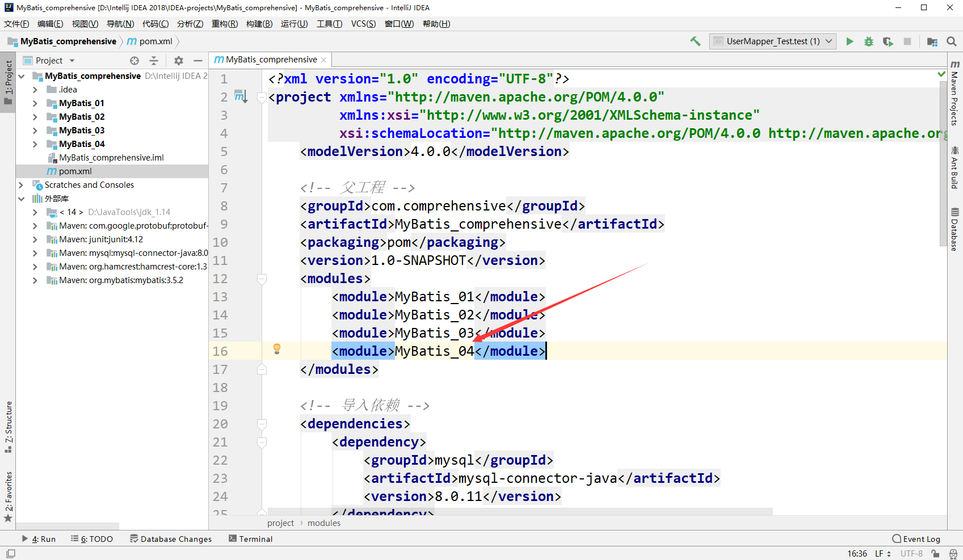Screen dimensions: 963x560
Task: Fold the modules block at line 12
Action: pyautogui.click(x=262, y=279)
